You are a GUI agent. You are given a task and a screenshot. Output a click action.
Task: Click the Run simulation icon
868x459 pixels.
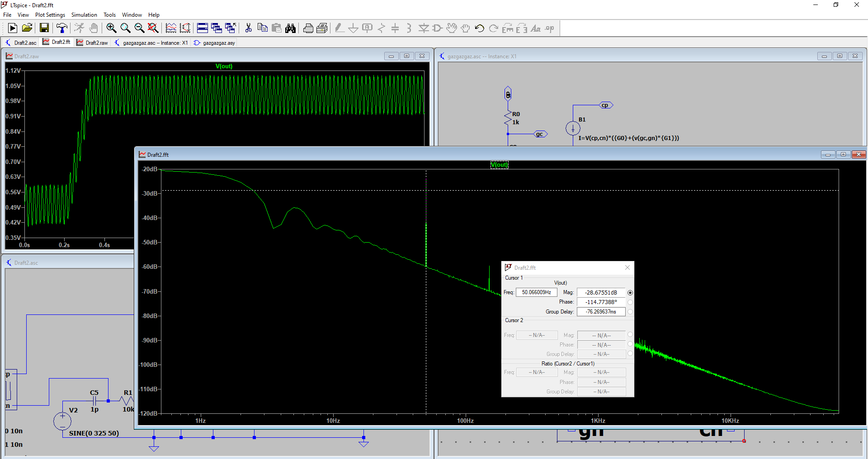(x=13, y=28)
